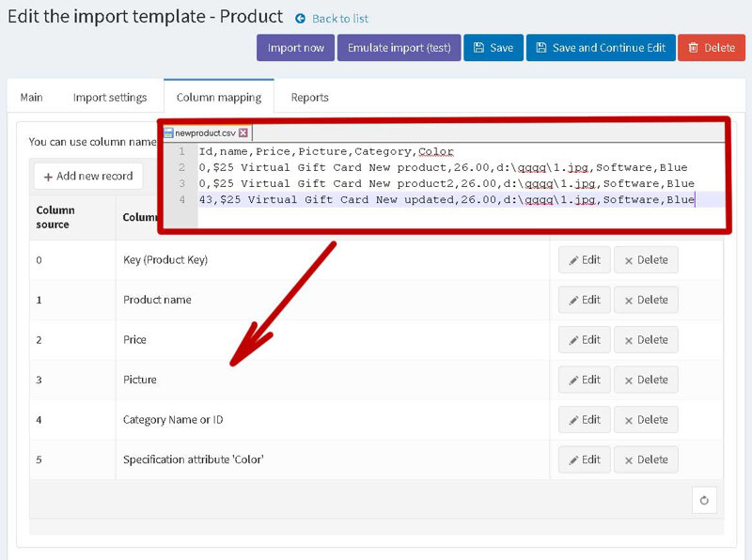Open the Import settings tab
The width and height of the screenshot is (752, 560).
110,98
